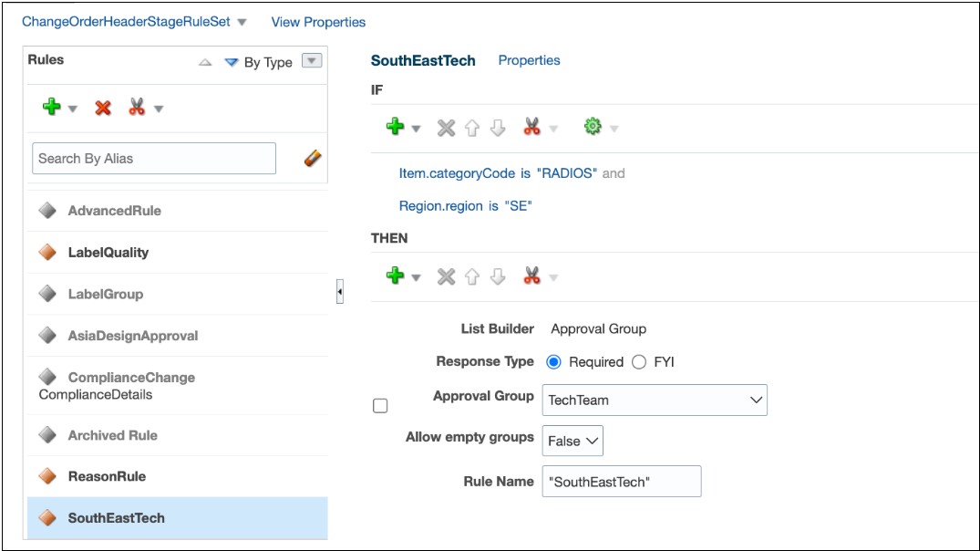Open the Allow empty groups dropdown
This screenshot has width=980, height=551.
(588, 441)
